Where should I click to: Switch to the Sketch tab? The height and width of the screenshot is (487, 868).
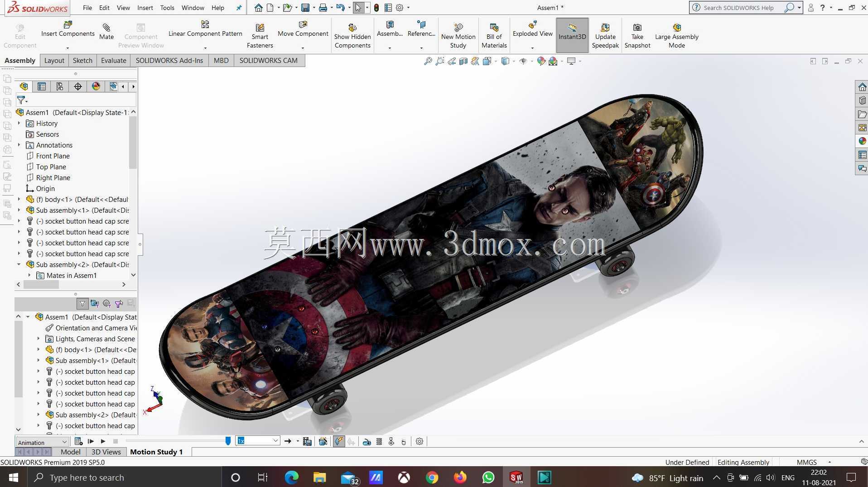click(82, 61)
